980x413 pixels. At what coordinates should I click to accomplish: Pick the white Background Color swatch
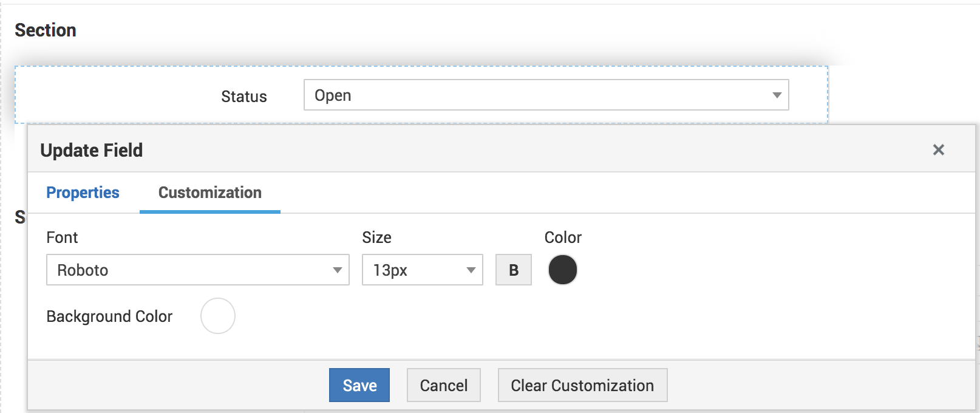click(x=218, y=316)
